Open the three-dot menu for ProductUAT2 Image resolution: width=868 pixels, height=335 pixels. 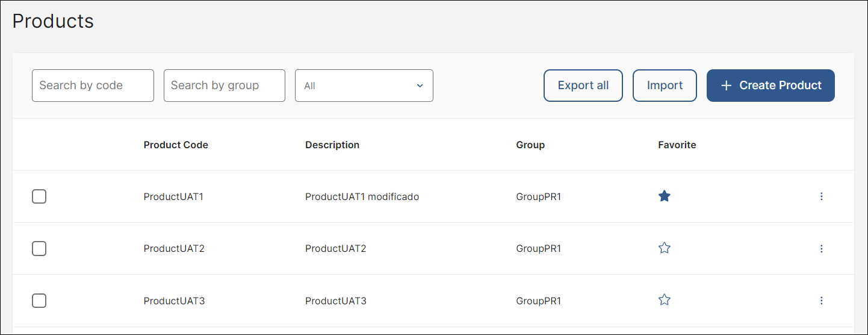tap(821, 248)
